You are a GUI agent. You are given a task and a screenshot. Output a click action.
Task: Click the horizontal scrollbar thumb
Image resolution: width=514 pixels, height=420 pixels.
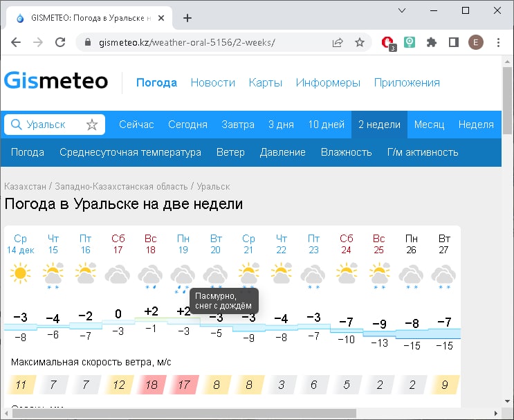(184, 413)
